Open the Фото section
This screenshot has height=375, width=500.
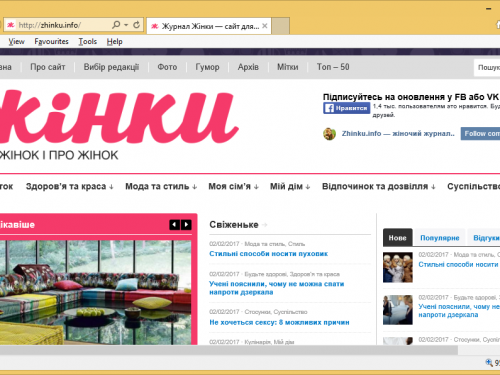tap(167, 67)
